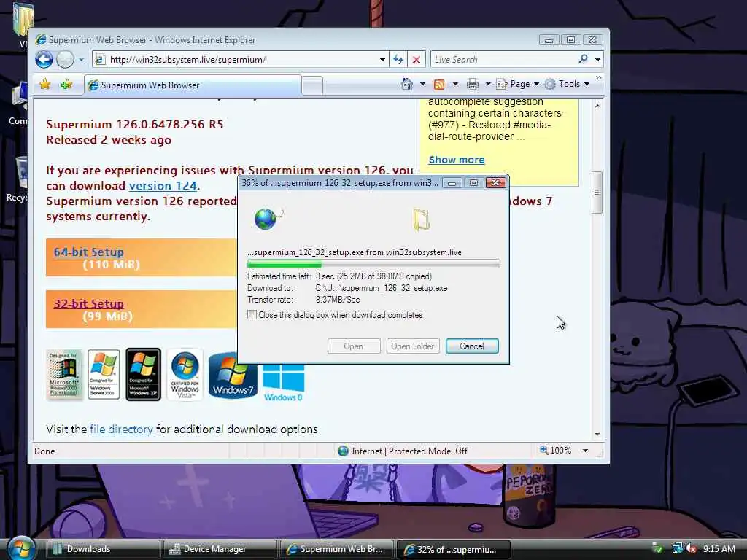Viewport: 747px width, 560px height.
Task: Click the Windows 7 logo badge
Action: coord(233,376)
